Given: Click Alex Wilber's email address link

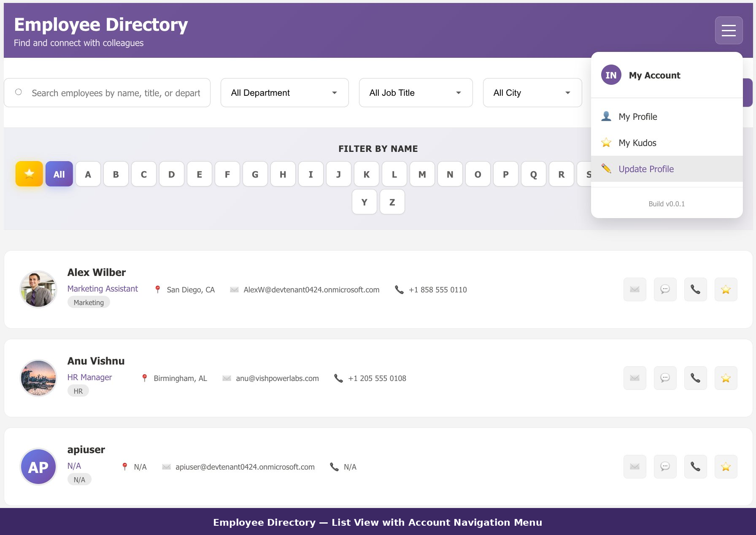Looking at the screenshot, I should (x=311, y=290).
